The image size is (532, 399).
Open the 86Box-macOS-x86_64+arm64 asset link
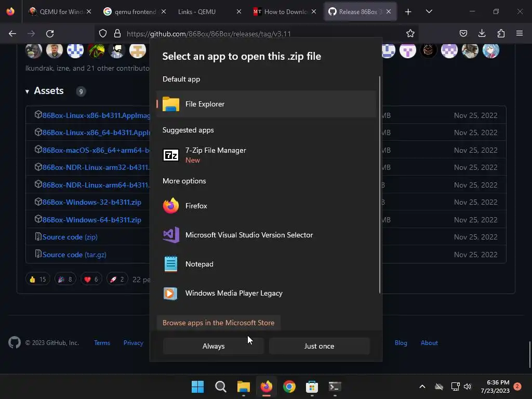pyautogui.click(x=96, y=150)
